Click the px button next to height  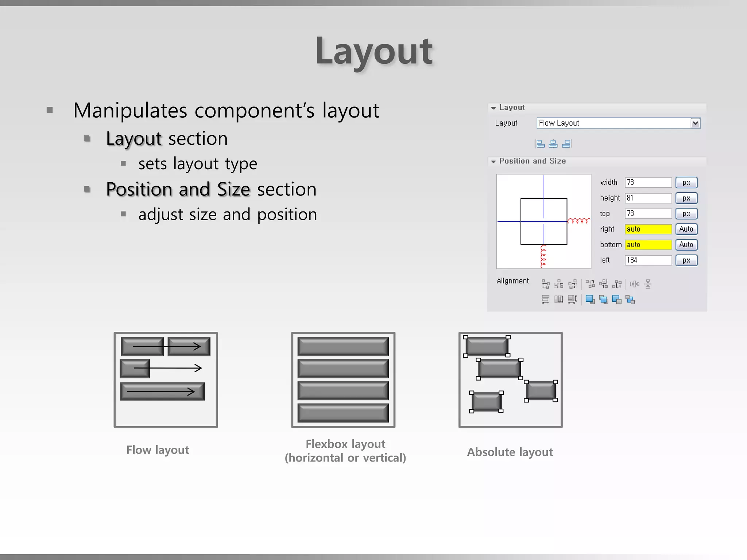[686, 198]
